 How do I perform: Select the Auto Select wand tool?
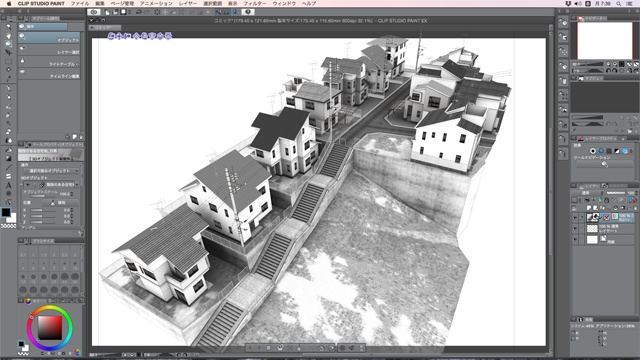tap(8, 70)
